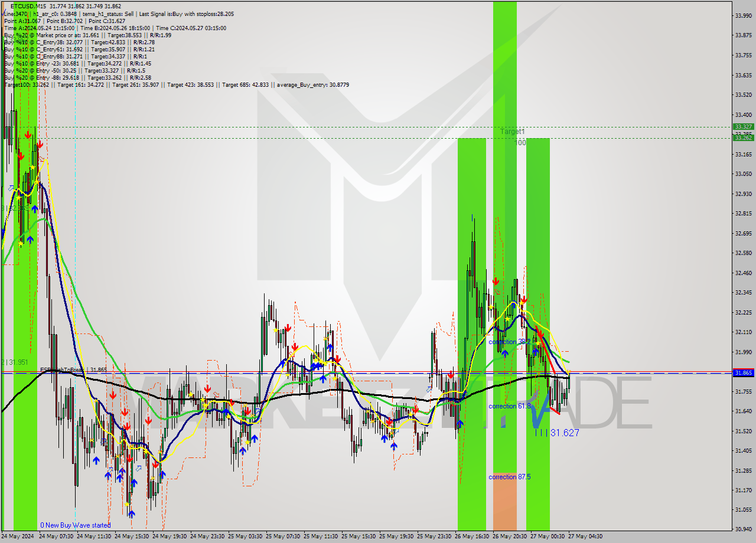Click the '25 May 03:30' time axis label
Screen dimensions: 756x543
point(245,537)
